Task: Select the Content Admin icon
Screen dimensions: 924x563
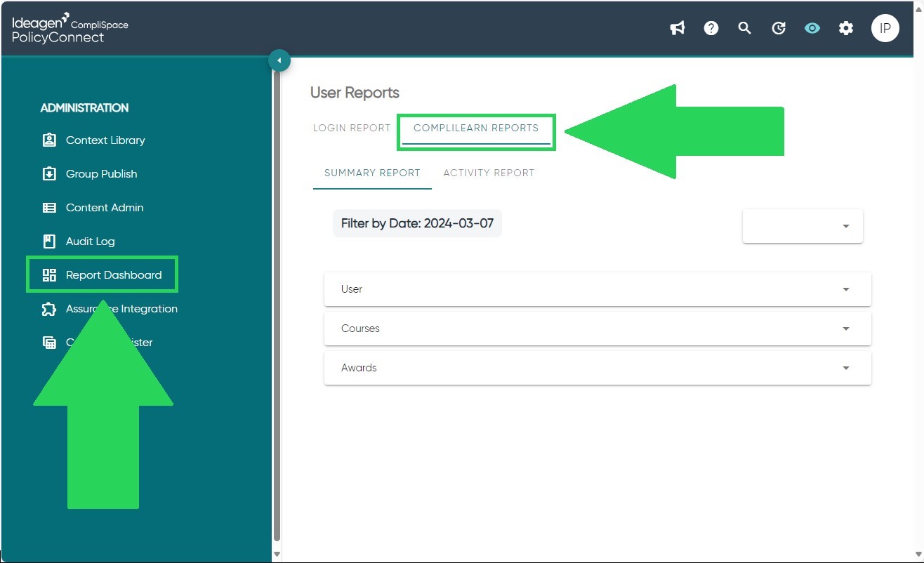Action: click(49, 207)
